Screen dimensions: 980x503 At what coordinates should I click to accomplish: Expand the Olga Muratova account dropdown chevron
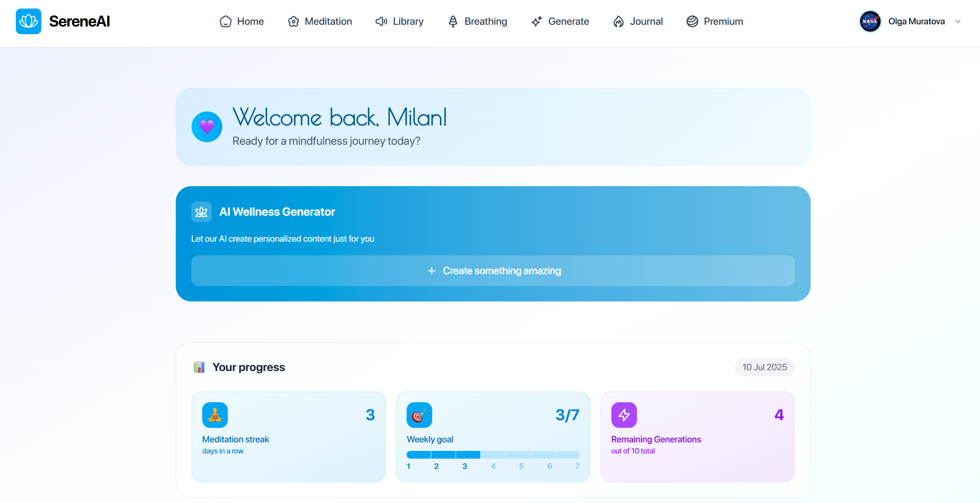(x=958, y=21)
